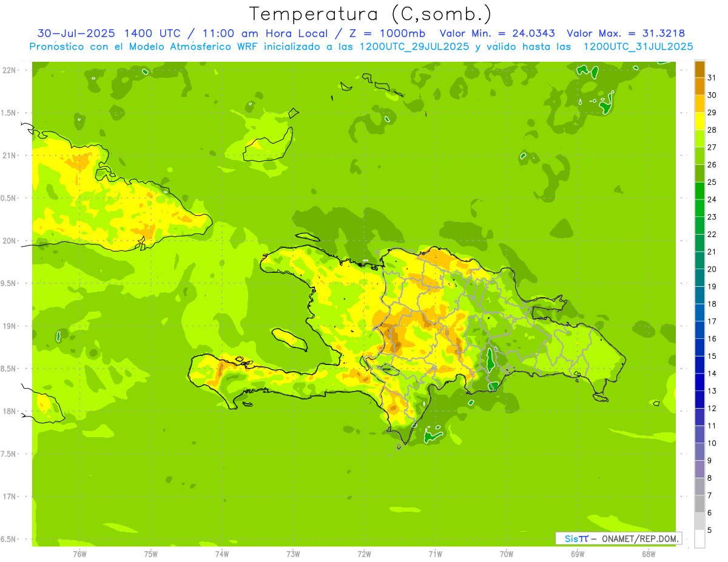
Task: Click the legend value label "14"
Action: (712, 373)
